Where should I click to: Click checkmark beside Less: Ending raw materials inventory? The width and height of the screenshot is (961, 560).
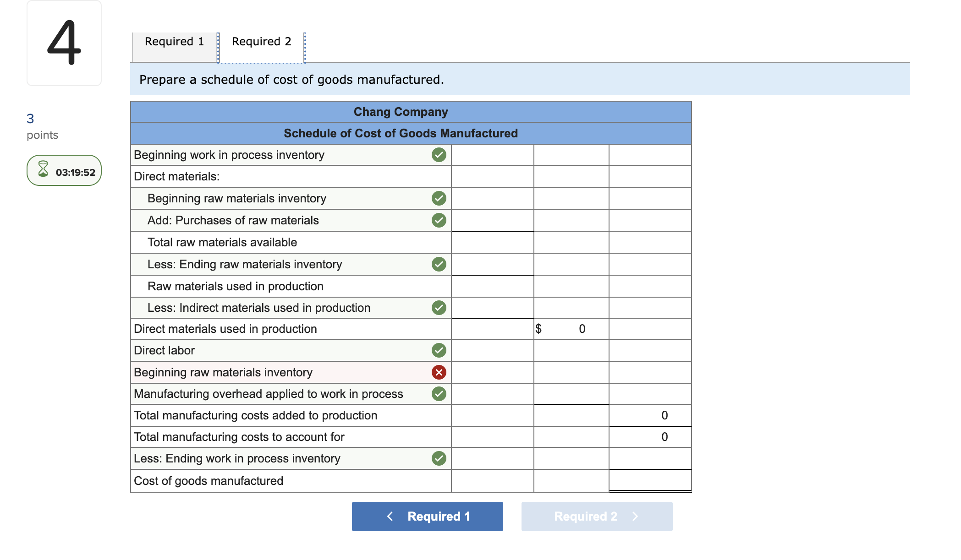439,264
